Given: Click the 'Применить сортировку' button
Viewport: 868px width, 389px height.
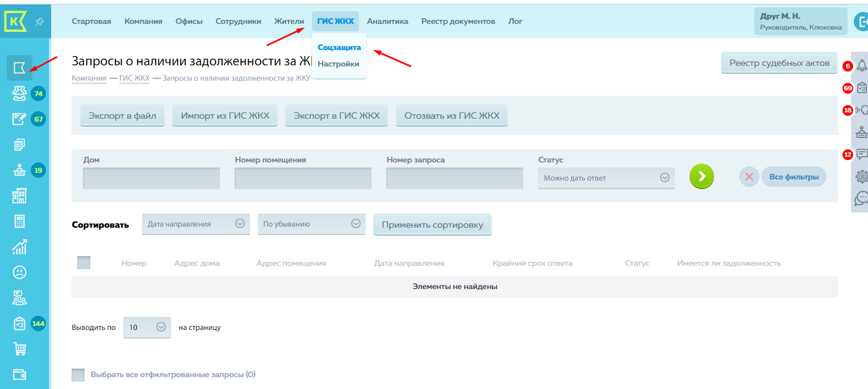Looking at the screenshot, I should [432, 224].
